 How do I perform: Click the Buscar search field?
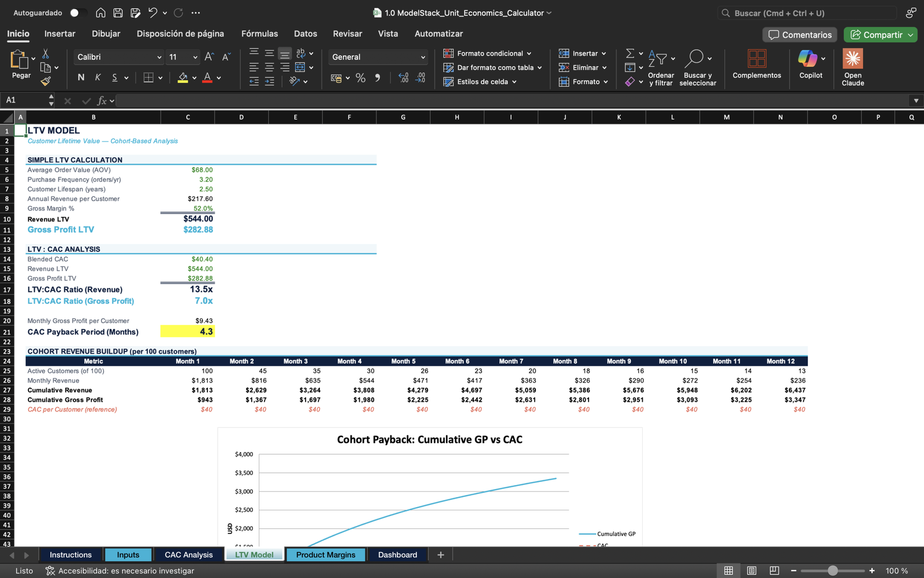click(808, 13)
